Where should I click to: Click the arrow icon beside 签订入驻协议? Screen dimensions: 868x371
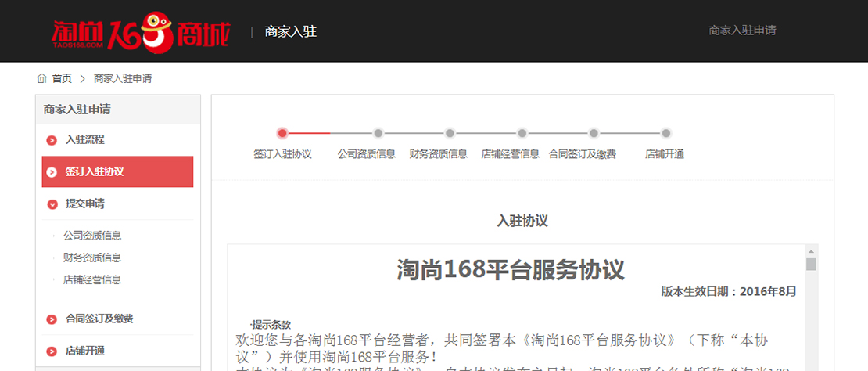(x=52, y=172)
